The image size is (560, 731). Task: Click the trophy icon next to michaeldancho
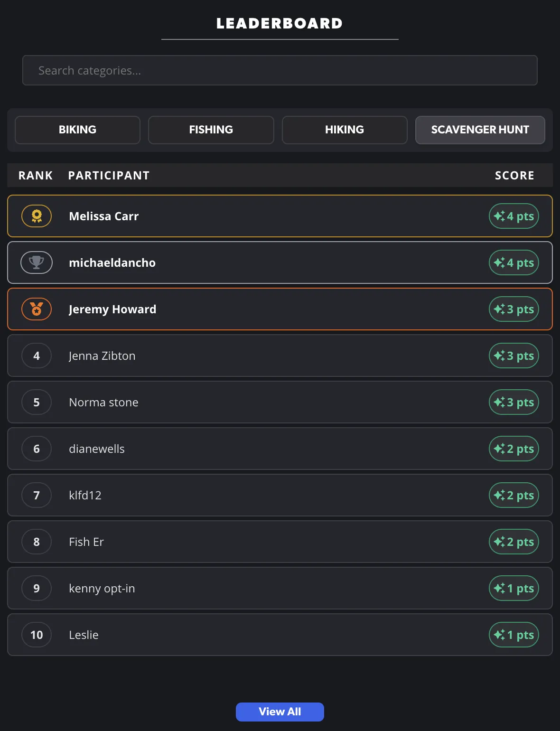pos(36,262)
